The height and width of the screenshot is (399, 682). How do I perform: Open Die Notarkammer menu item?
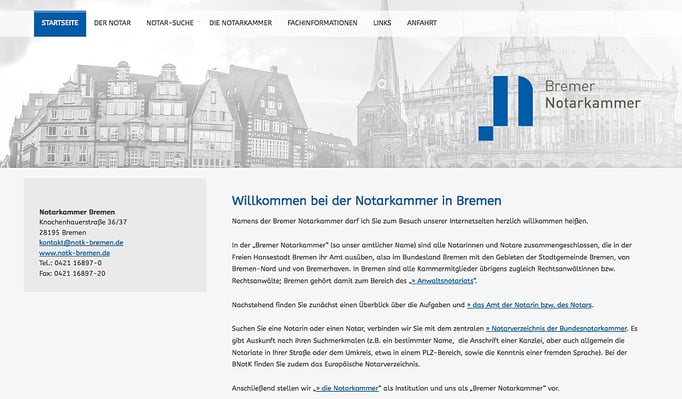(x=241, y=23)
